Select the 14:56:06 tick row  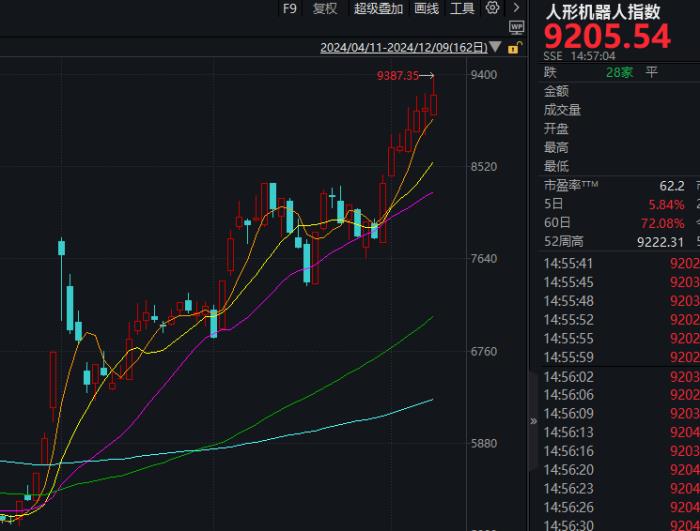click(620, 395)
